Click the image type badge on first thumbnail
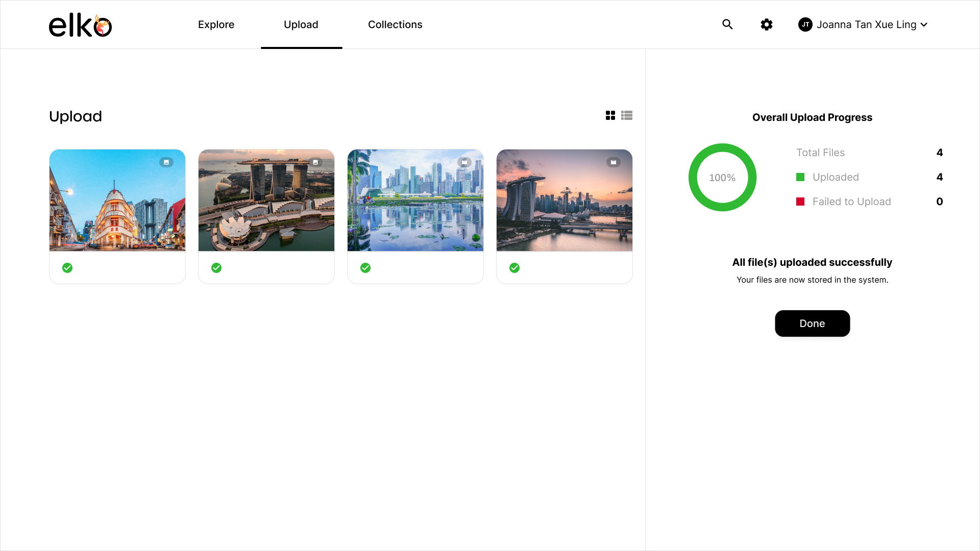The width and height of the screenshot is (980, 551). point(166,162)
